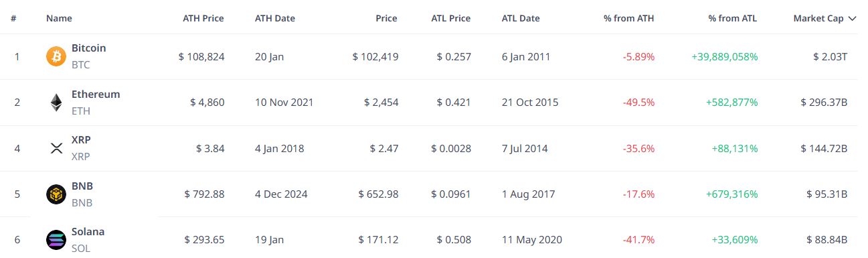This screenshot has height=258, width=868.
Task: Open the Ethereum coin page link
Action: (x=96, y=94)
